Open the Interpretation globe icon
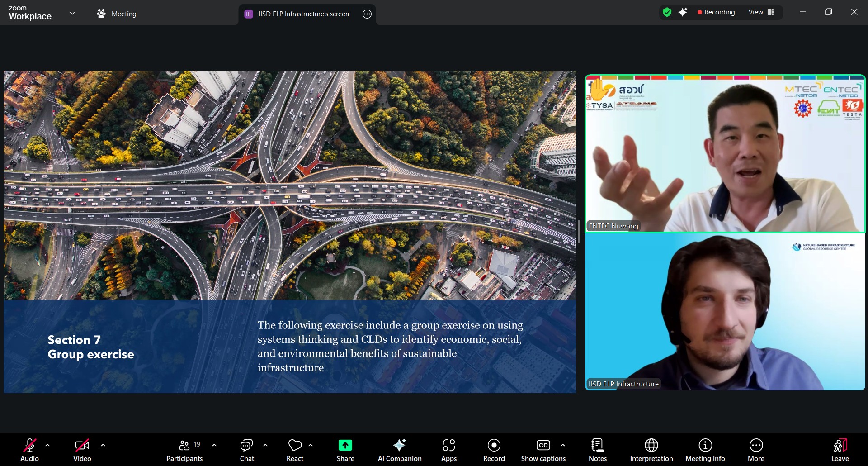This screenshot has width=868, height=466. [x=651, y=450]
